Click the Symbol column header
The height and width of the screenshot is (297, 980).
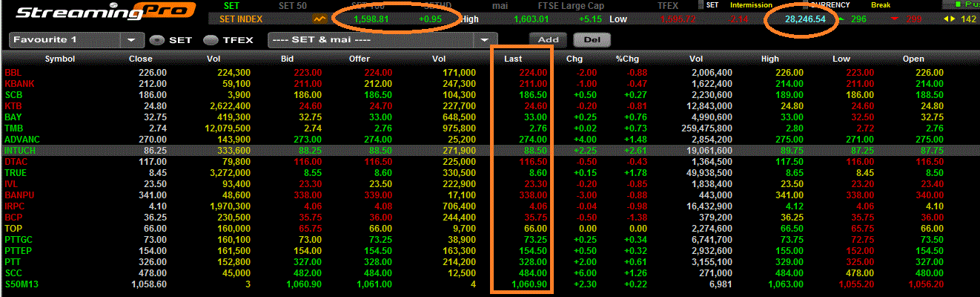(x=59, y=59)
